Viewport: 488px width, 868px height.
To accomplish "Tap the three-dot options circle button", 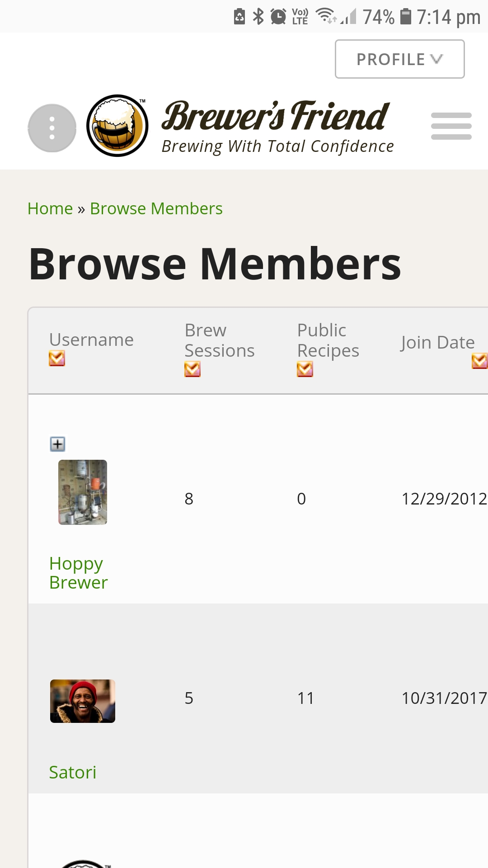I will [52, 128].
